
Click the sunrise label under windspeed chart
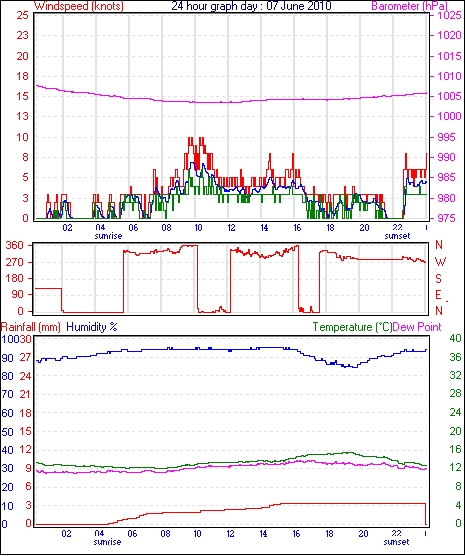[x=108, y=236]
